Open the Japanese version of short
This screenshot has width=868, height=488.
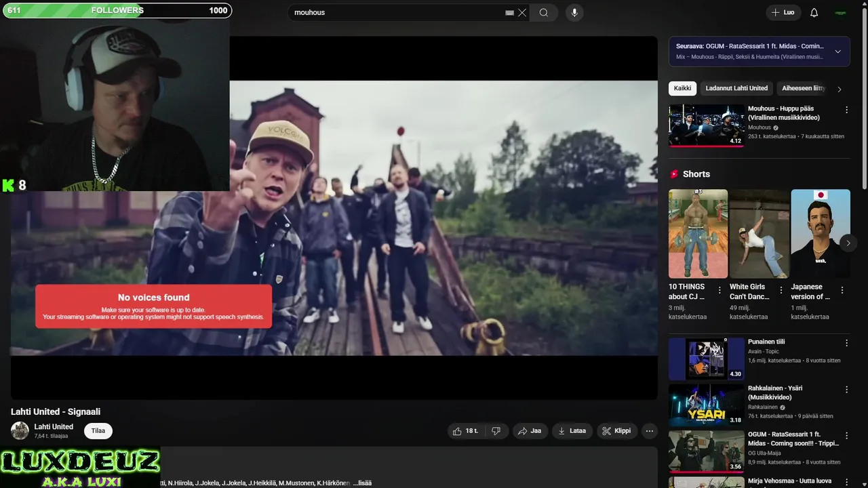(x=820, y=234)
